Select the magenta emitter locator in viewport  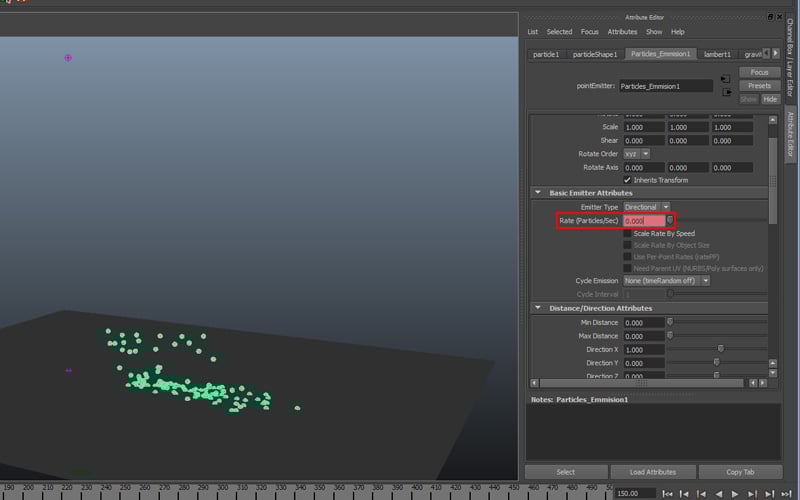click(68, 58)
